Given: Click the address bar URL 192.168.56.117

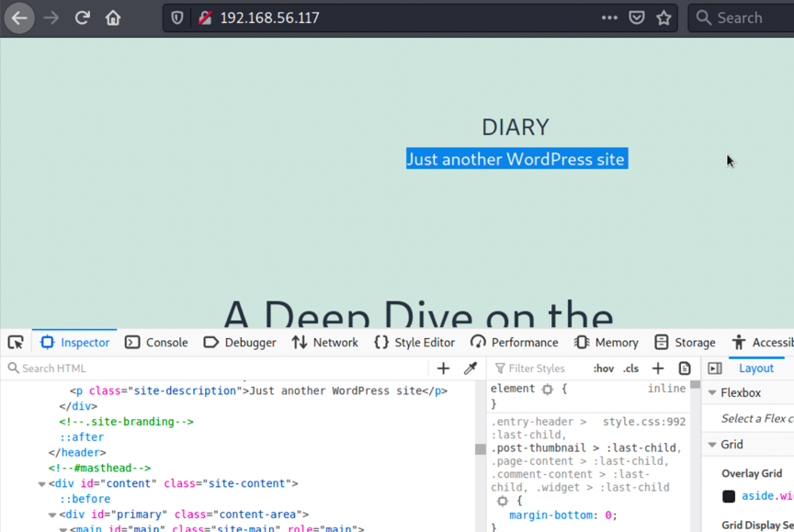Looking at the screenshot, I should [x=270, y=18].
